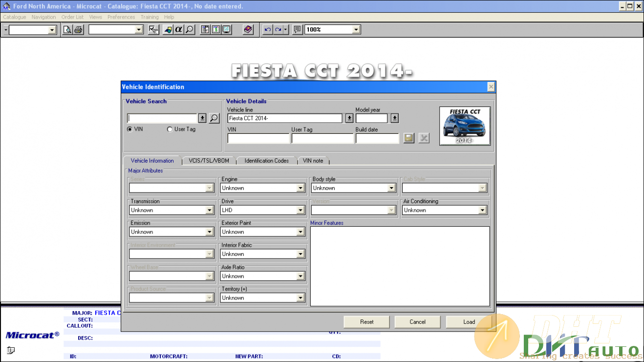Click the Load button

pos(469,322)
